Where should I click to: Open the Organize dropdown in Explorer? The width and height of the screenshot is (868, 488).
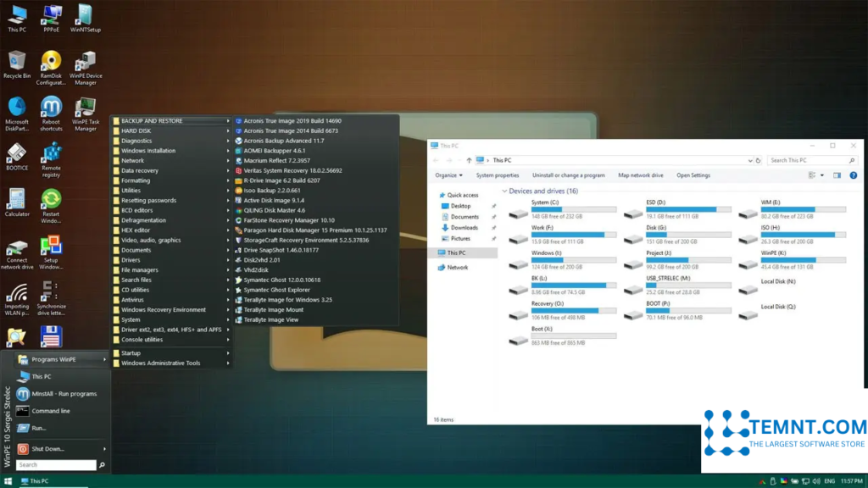[448, 175]
